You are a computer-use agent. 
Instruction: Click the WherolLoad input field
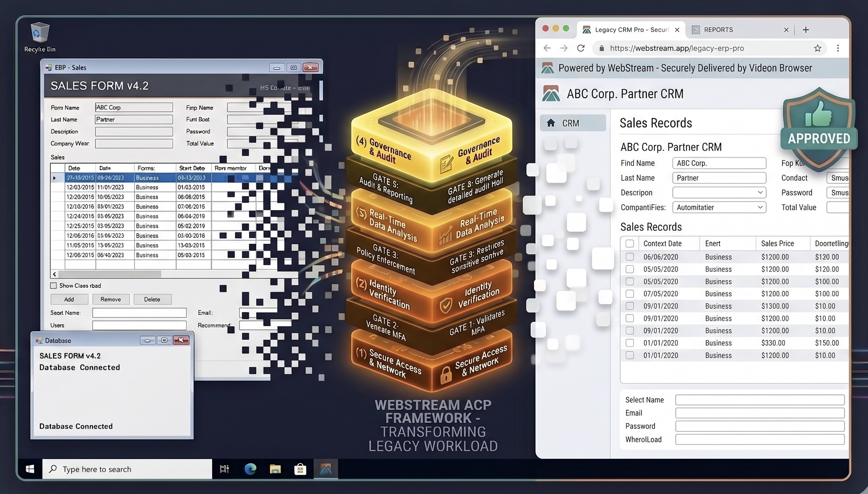[x=760, y=439]
